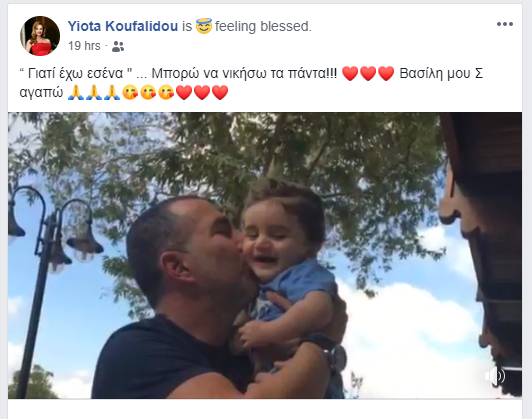The height and width of the screenshot is (419, 532).
Task: Click the friends audience privacy icon
Action: coord(118,46)
